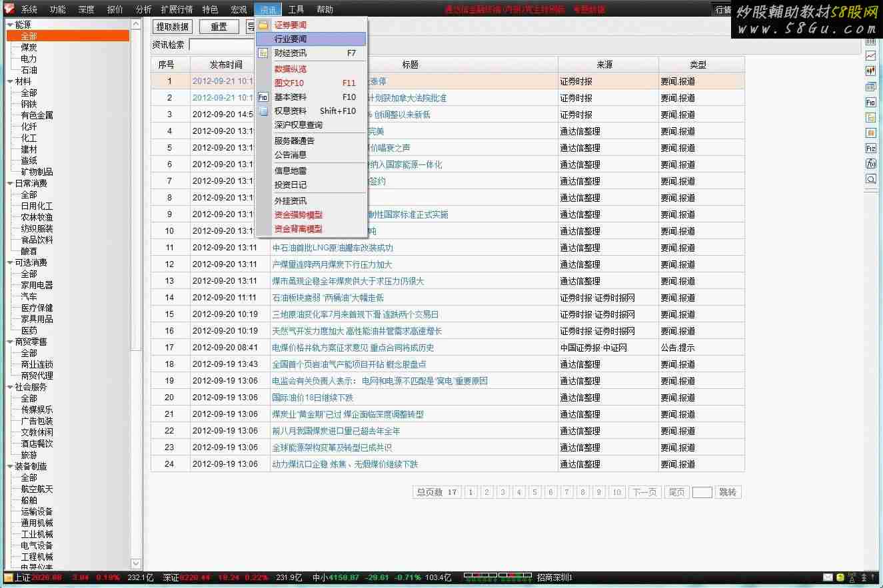
Task: Choose 财经资讯 F7 menu entry
Action: click(311, 53)
